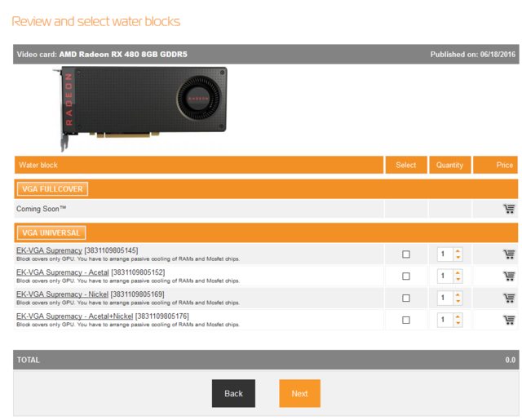
Task: Decrease quantity for Supremacy - Nickel [3831109805169]
Action: click(x=458, y=301)
